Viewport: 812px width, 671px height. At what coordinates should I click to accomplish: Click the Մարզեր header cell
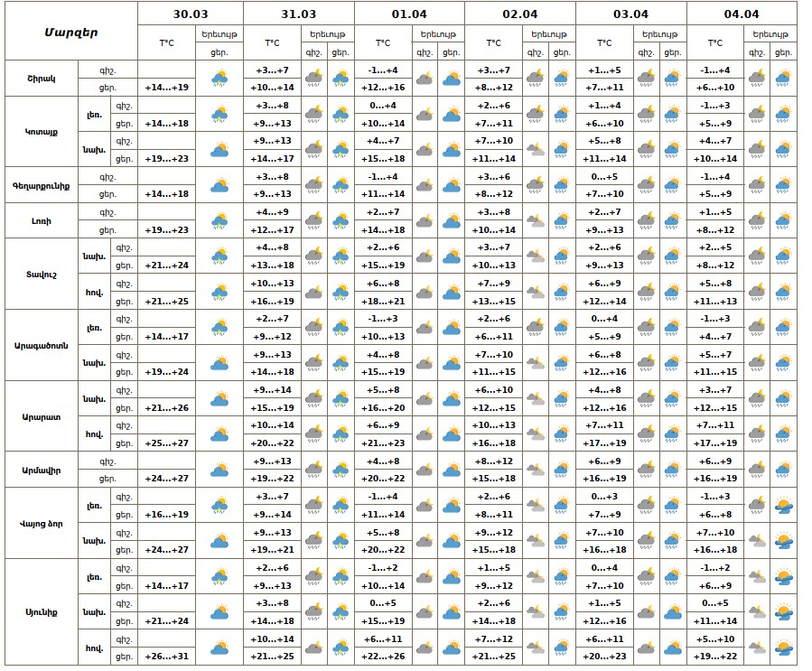point(71,32)
